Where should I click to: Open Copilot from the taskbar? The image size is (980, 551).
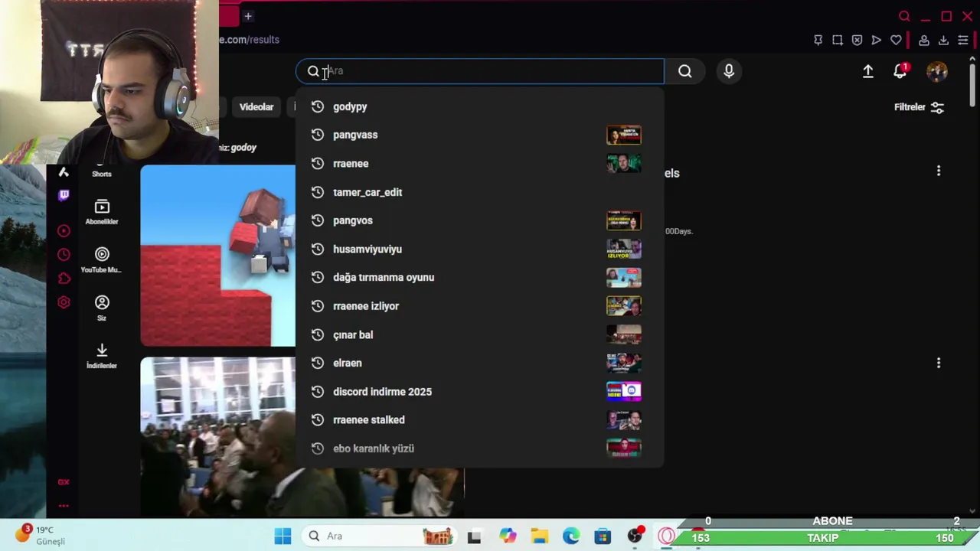[508, 536]
